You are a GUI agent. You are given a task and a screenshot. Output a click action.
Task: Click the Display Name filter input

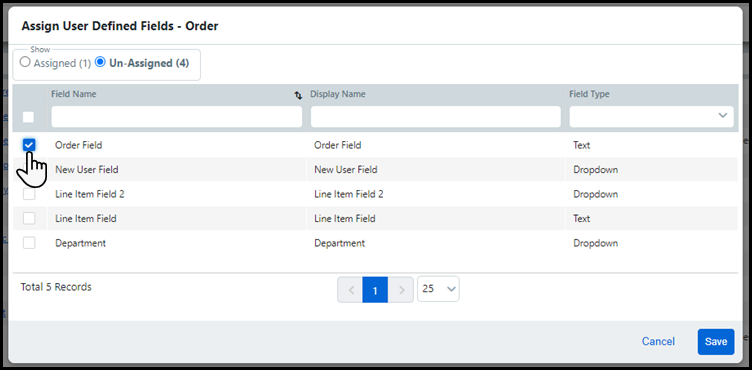click(435, 117)
